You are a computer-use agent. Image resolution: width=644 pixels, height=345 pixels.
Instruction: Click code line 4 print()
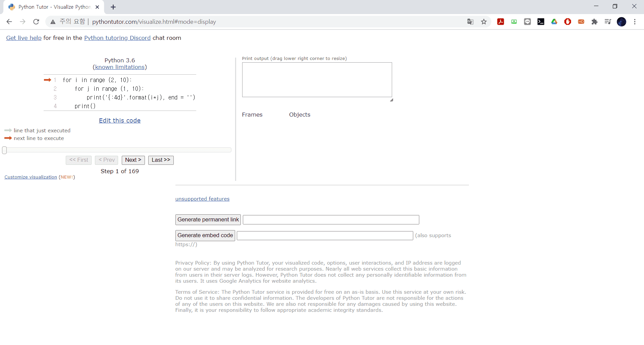point(85,106)
